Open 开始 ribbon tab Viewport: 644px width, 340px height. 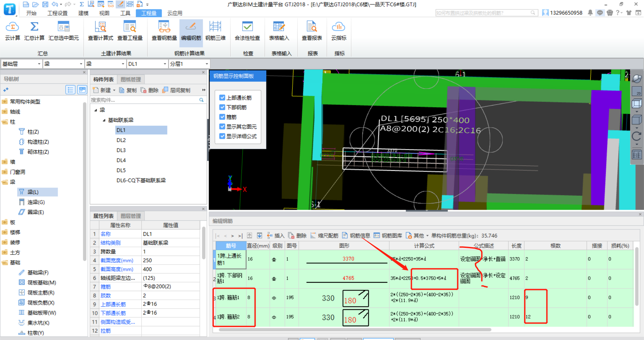click(31, 13)
